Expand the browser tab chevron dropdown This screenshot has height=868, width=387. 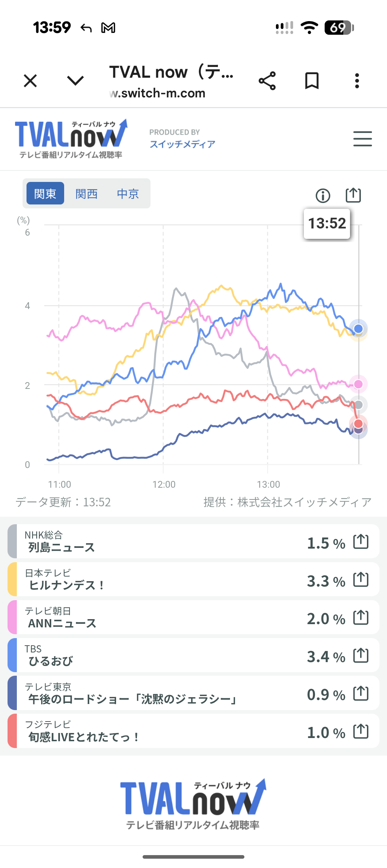(x=76, y=81)
